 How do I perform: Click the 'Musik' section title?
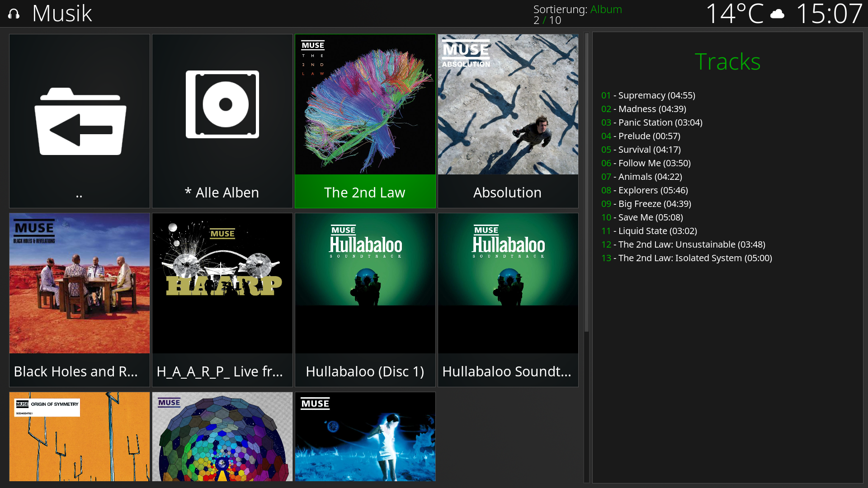coord(62,14)
